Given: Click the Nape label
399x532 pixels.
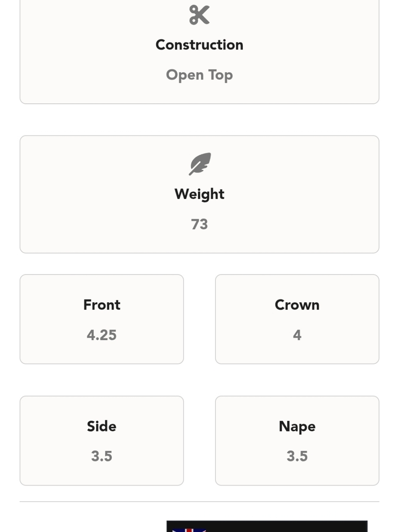Looking at the screenshot, I should [297, 427].
